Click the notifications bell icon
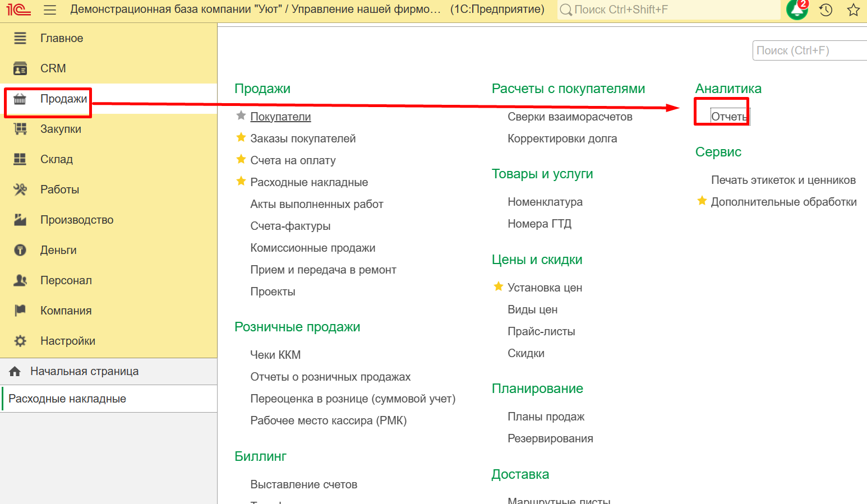Viewport: 867px width, 504px height. 797,10
